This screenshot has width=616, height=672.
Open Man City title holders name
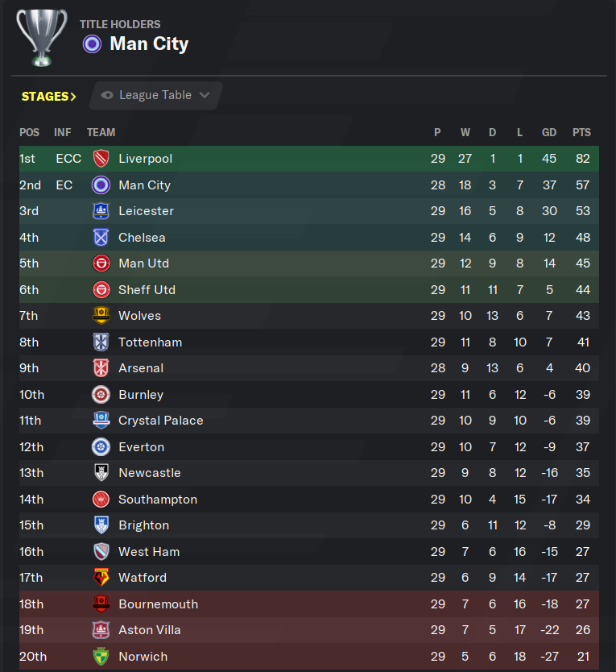pyautogui.click(x=149, y=44)
